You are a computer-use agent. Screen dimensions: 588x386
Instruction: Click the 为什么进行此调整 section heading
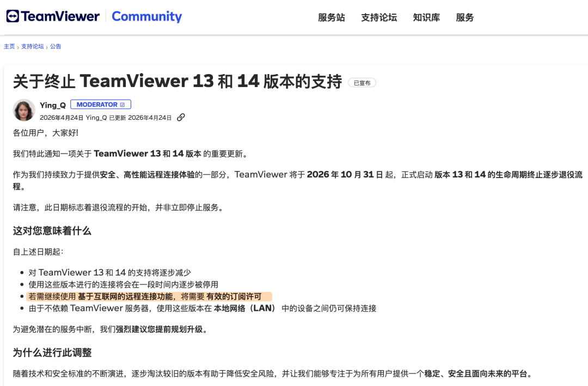click(52, 353)
